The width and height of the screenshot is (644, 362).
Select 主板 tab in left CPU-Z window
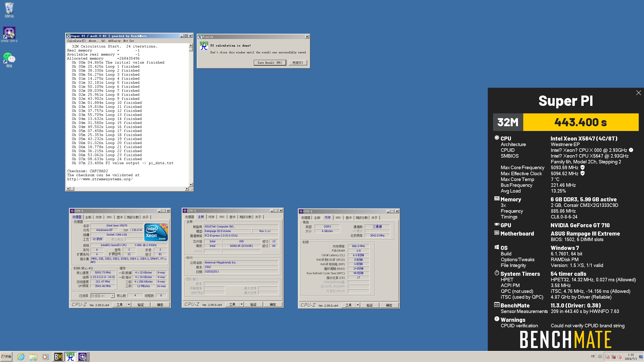88,217
